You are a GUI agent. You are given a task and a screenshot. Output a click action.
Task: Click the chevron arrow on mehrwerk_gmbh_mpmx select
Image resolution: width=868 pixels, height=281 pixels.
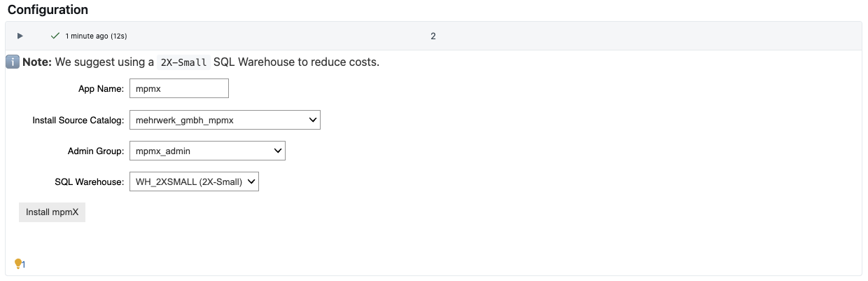(x=313, y=120)
